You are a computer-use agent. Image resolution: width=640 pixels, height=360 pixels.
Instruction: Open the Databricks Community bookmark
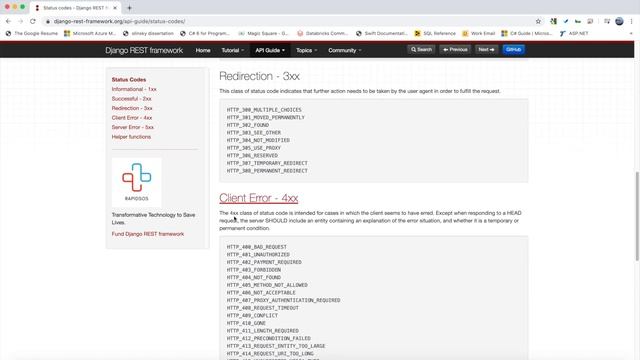click(x=322, y=33)
